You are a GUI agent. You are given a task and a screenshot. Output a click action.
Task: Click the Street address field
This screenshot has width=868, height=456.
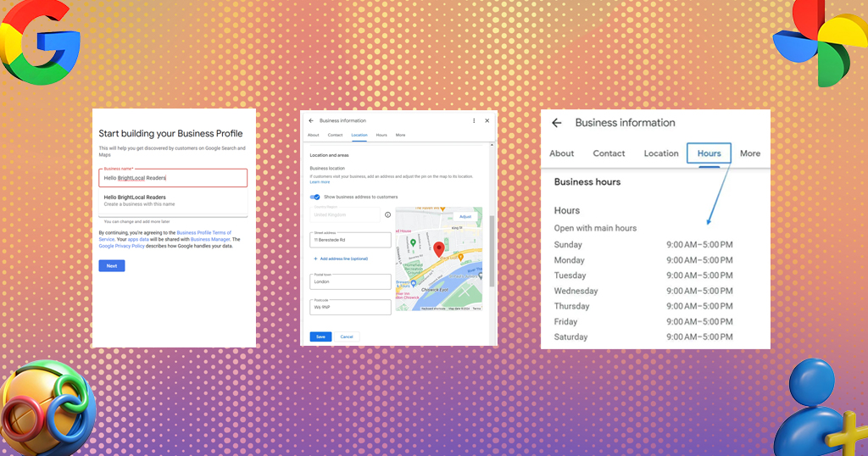[350, 240]
